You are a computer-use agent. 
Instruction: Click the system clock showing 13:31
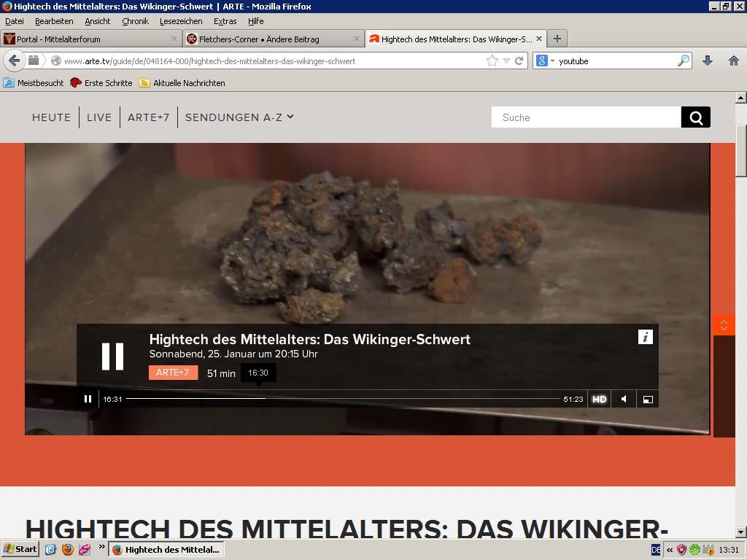pos(729,550)
